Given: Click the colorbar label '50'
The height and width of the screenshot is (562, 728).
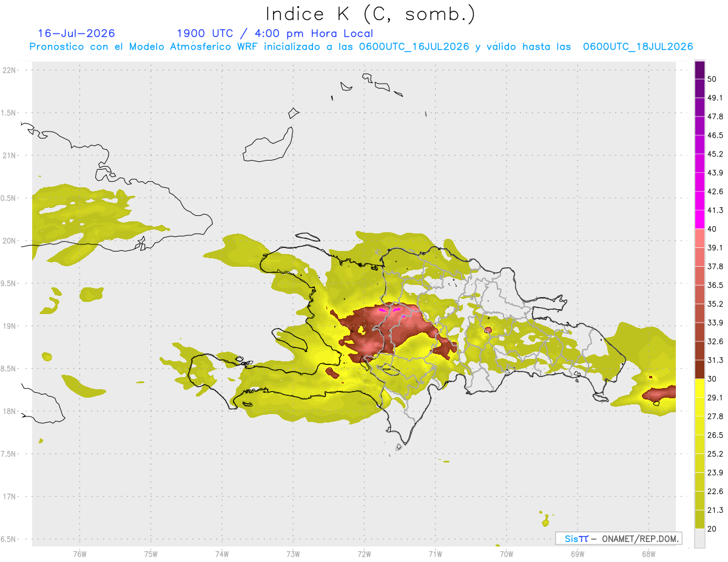Looking at the screenshot, I should (x=712, y=79).
